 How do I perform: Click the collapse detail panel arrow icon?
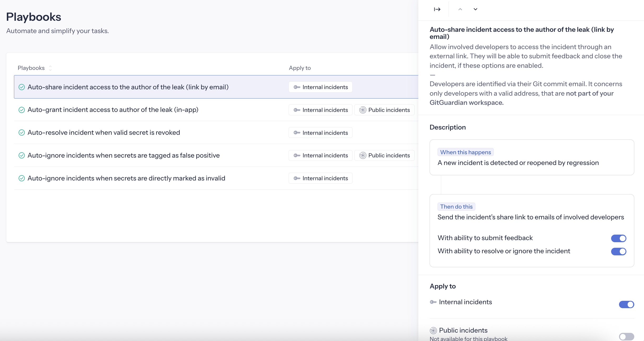437,9
